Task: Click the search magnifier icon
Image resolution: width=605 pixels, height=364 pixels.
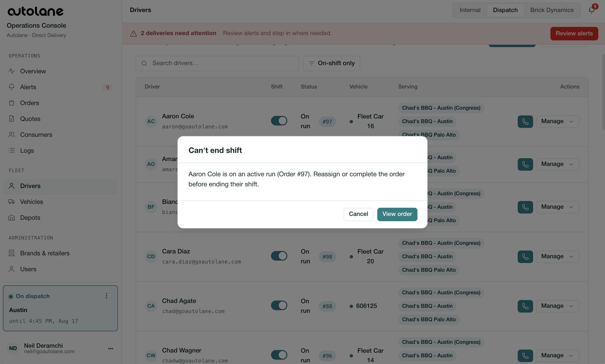Action: tap(144, 63)
